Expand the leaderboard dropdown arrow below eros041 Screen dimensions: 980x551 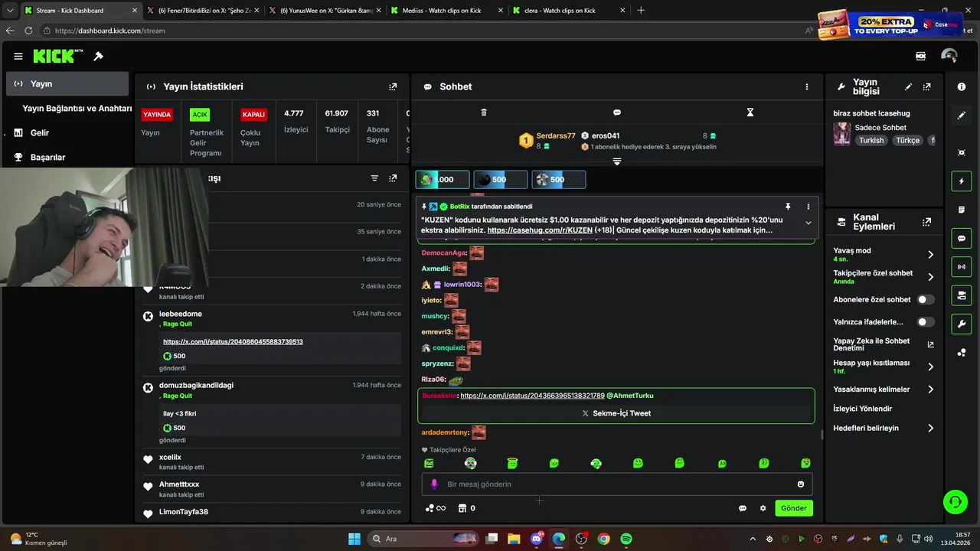point(617,161)
